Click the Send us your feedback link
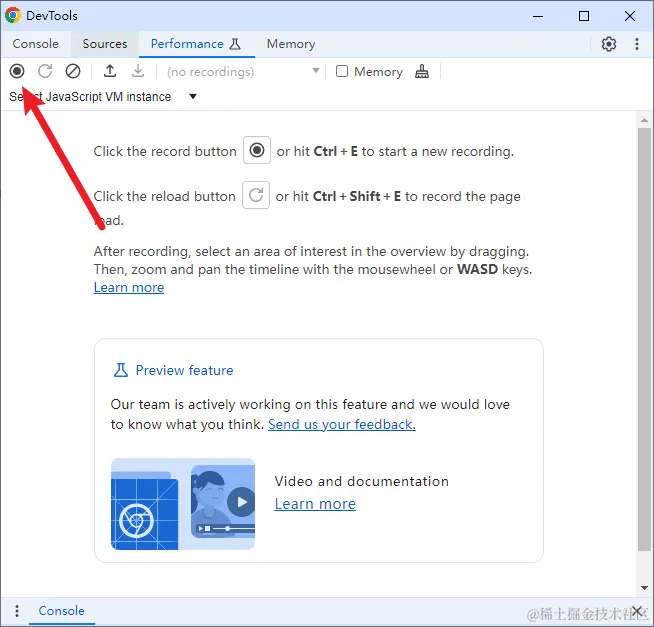The image size is (654, 627). (342, 424)
